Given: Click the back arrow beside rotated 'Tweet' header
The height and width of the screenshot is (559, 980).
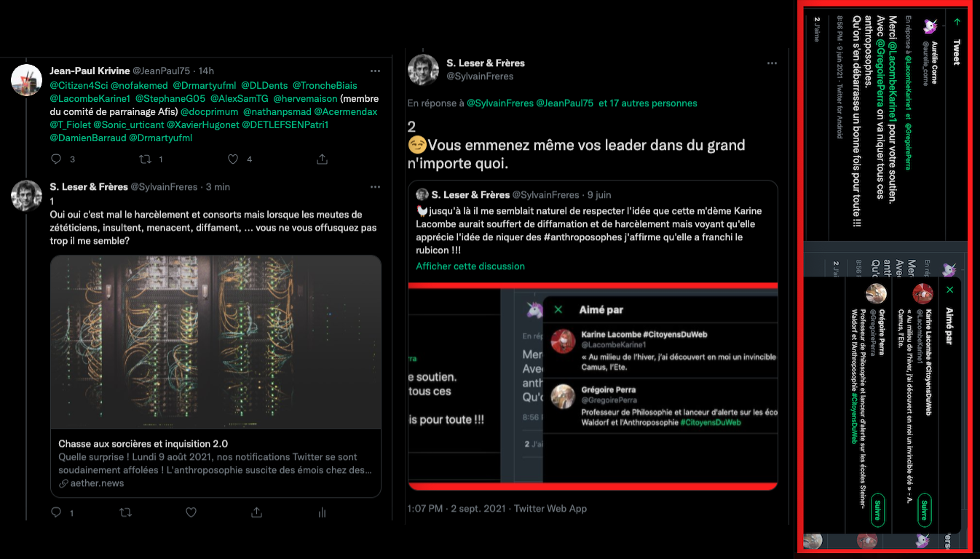Looking at the screenshot, I should pyautogui.click(x=957, y=22).
